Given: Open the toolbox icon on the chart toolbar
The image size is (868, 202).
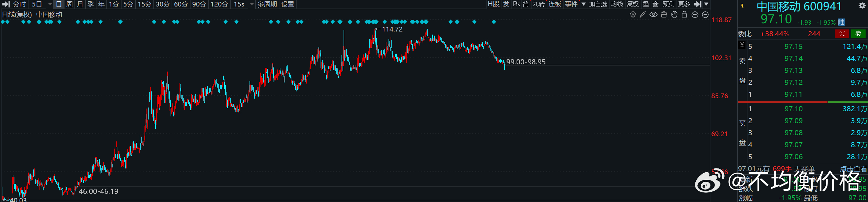Looking at the screenshot, I should [x=664, y=14].
